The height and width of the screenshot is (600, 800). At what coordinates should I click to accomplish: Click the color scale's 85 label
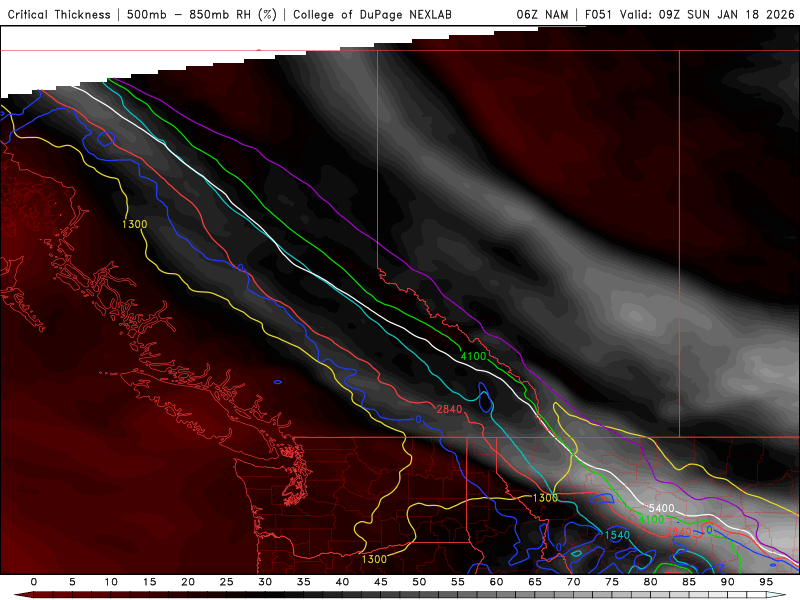click(689, 582)
